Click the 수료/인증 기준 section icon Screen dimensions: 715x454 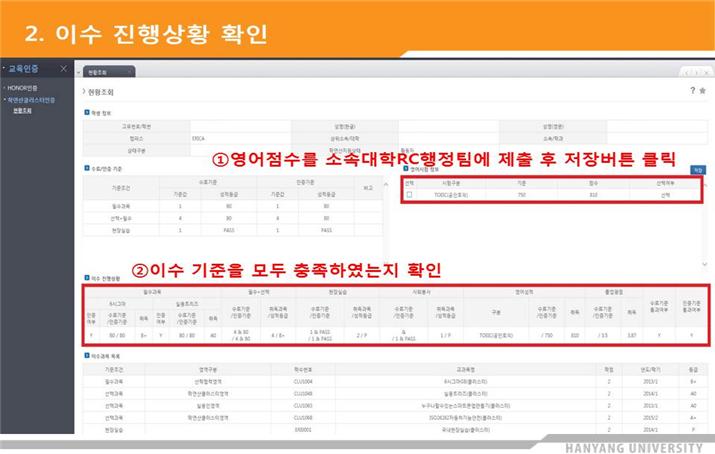[87, 169]
